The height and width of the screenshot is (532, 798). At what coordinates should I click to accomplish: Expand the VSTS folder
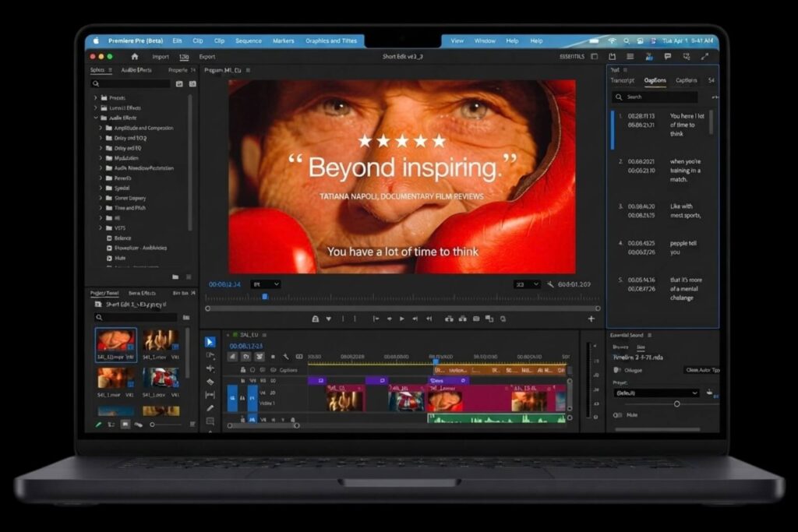click(x=101, y=228)
